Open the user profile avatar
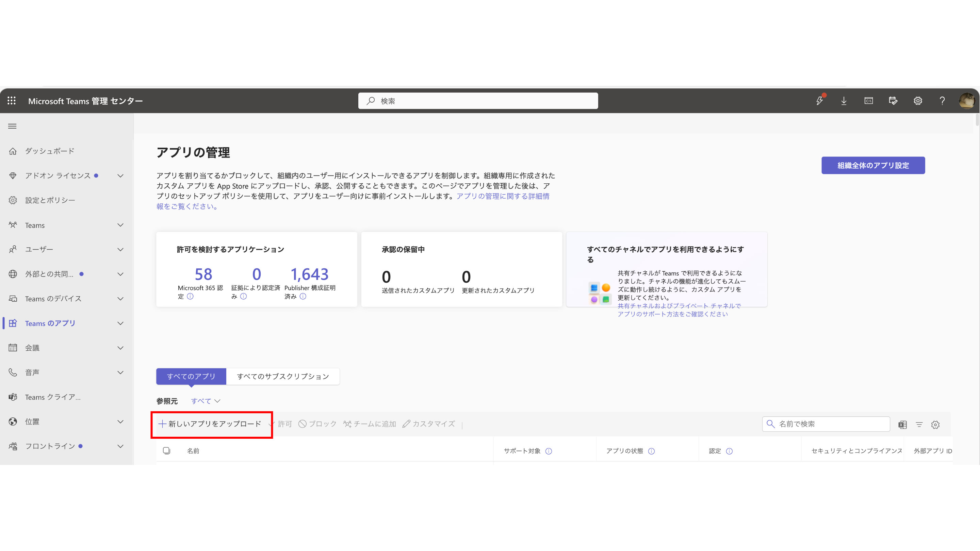Image resolution: width=980 pixels, height=551 pixels. tap(966, 101)
